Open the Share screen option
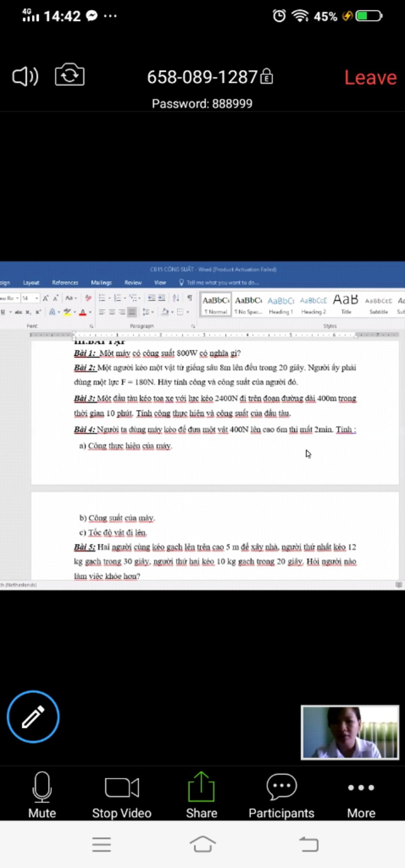Viewport: 405px width, 868px height. coord(201,795)
